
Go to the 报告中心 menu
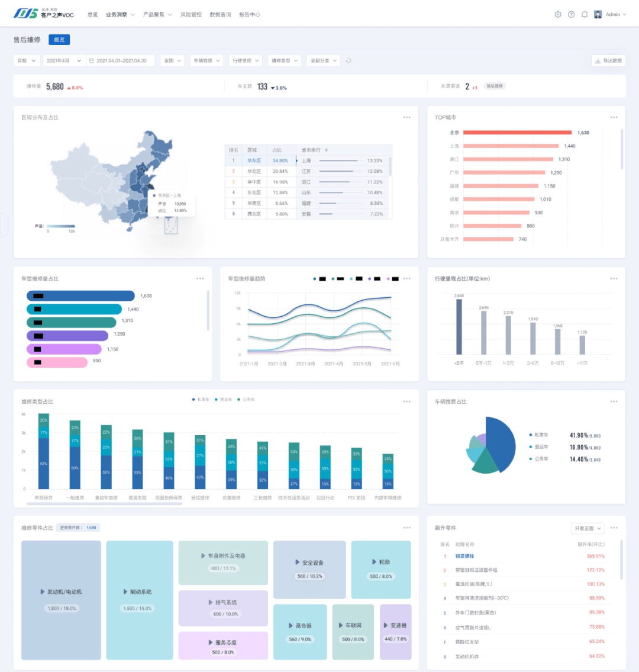pos(249,14)
